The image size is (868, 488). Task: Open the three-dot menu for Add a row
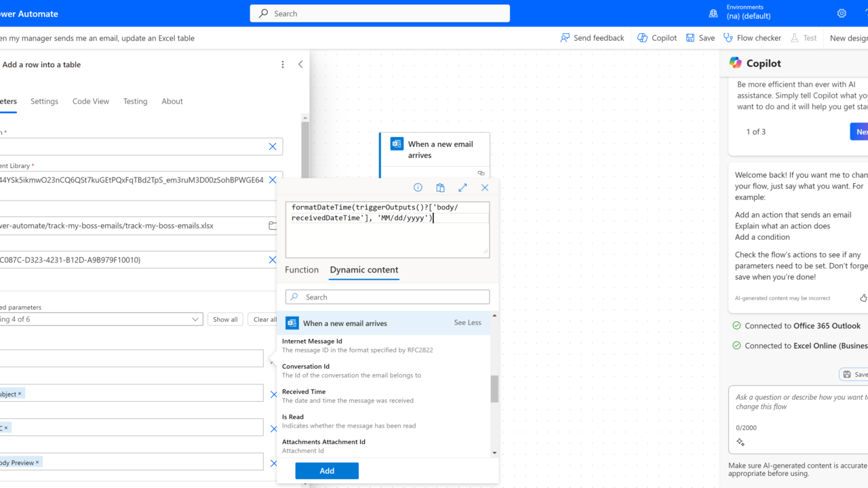(283, 64)
